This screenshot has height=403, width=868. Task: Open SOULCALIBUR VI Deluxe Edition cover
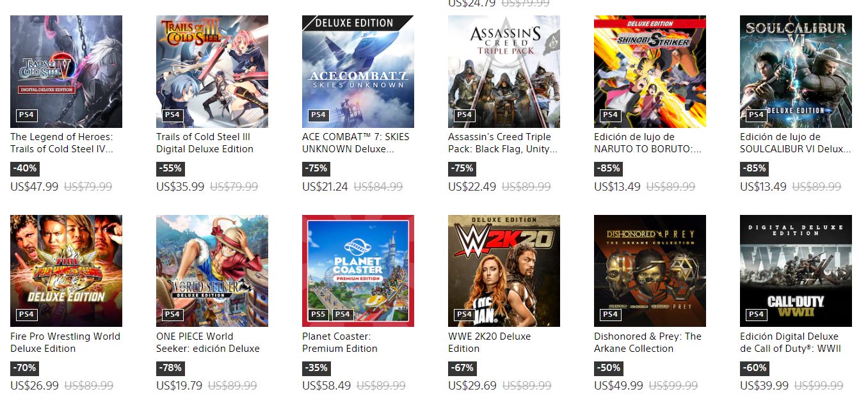[796, 72]
